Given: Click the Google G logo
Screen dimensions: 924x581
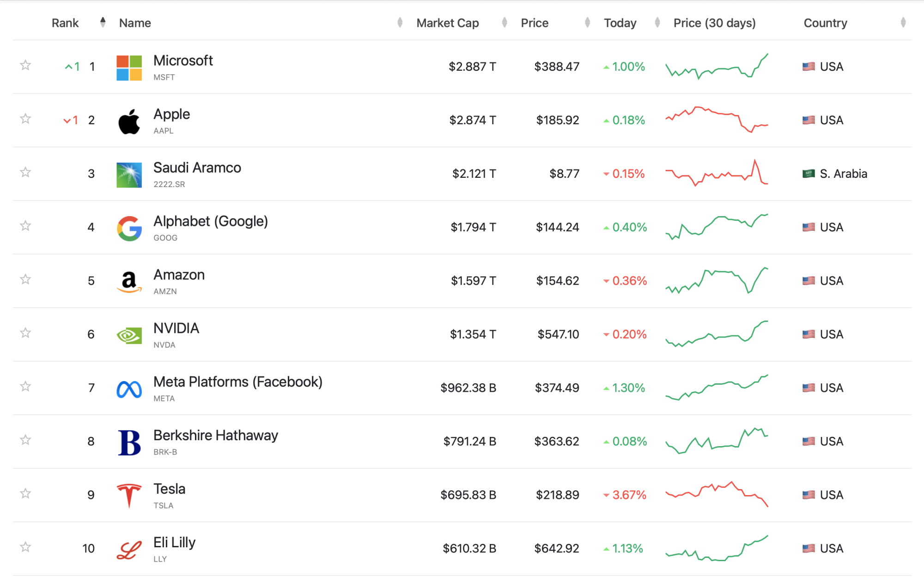Looking at the screenshot, I should coord(129,229).
